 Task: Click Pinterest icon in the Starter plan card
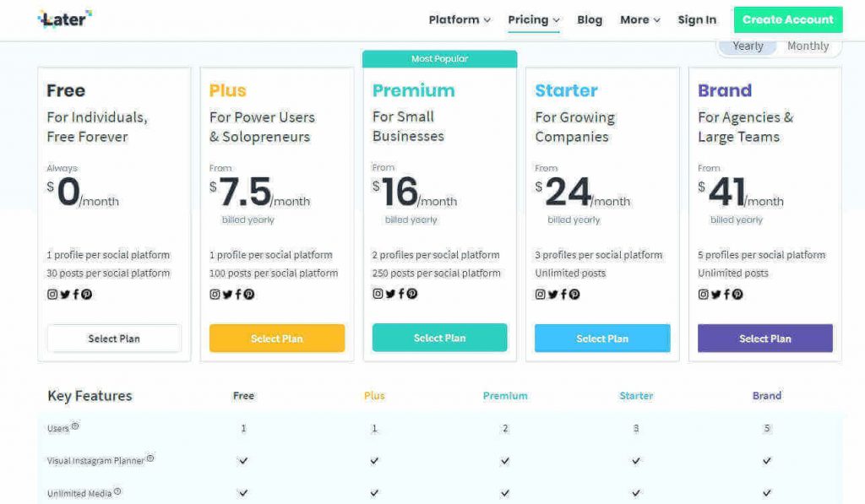coord(574,295)
